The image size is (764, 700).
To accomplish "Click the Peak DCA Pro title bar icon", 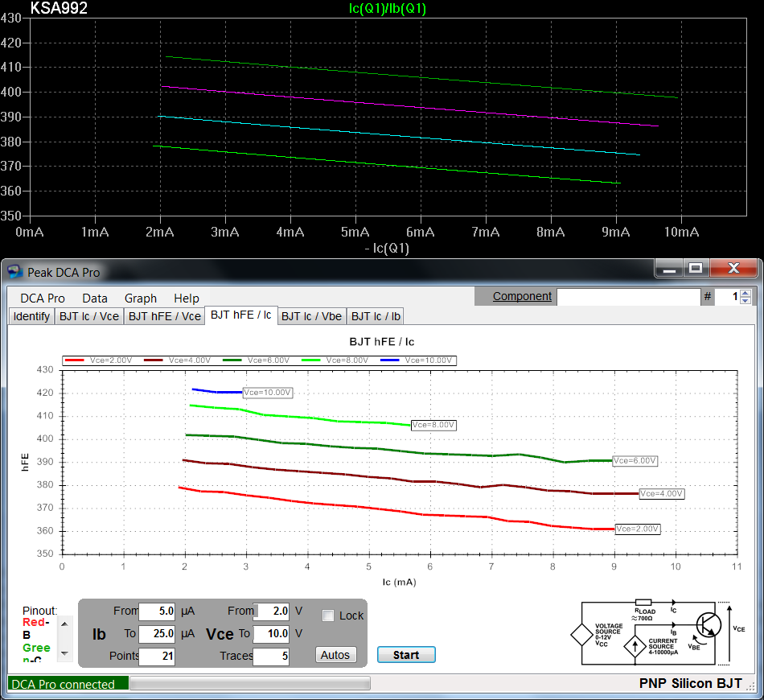I will tap(15, 271).
